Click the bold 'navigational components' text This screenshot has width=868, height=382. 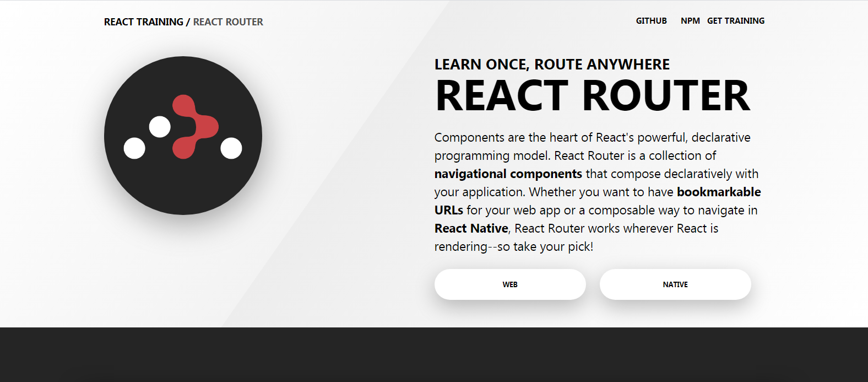pyautogui.click(x=508, y=174)
